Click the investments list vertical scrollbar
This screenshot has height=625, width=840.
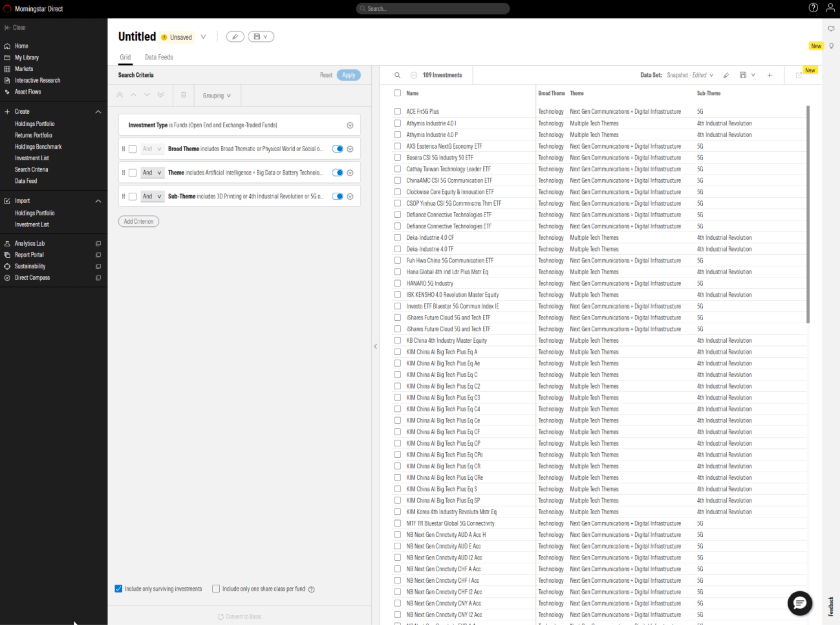[x=808, y=214]
